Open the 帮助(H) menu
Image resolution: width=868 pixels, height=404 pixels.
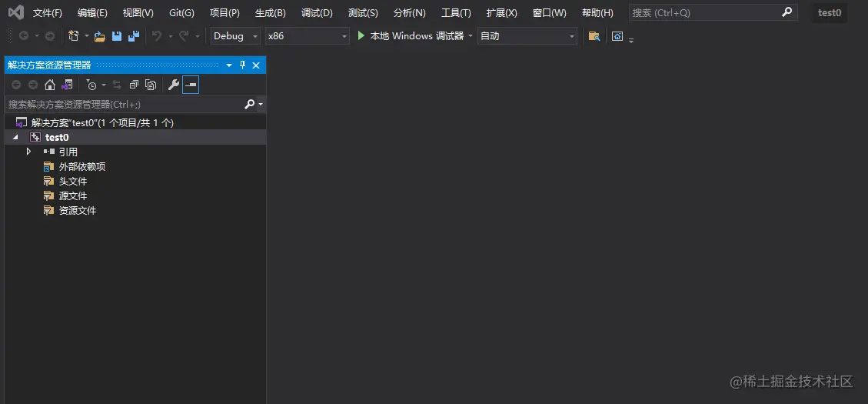point(598,13)
